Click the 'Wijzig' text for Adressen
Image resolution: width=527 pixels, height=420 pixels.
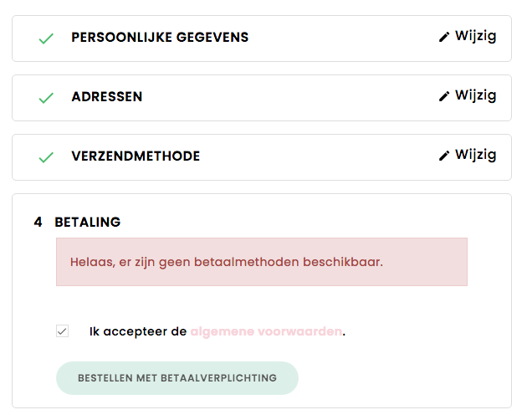pos(476,95)
